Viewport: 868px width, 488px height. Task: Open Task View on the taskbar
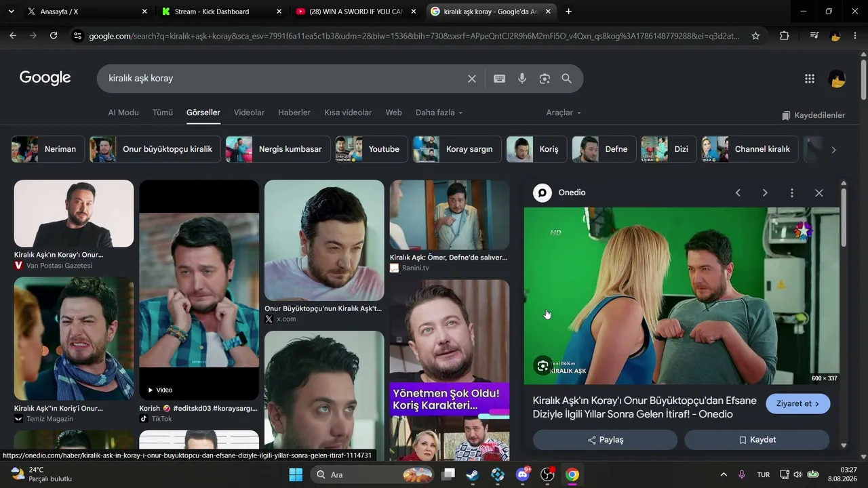point(448,474)
